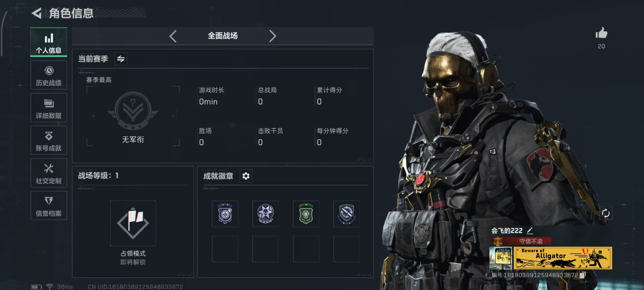Viewport: 644px width, 290px height.
Task: Switch to next game mode with right chevron
Action: [x=273, y=36]
